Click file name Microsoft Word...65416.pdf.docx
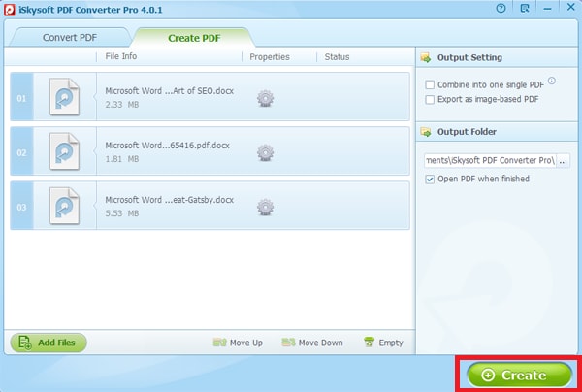The width and height of the screenshot is (582, 392). tap(168, 146)
